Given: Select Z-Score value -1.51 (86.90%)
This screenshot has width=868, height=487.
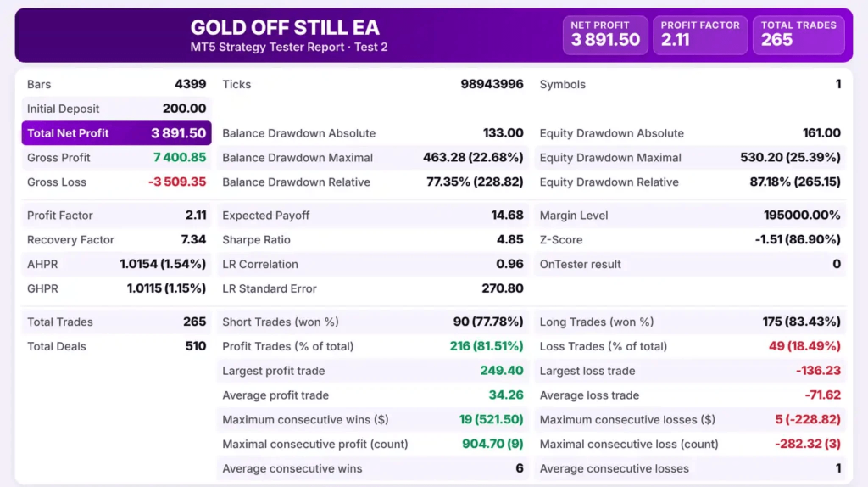Looking at the screenshot, I should tap(798, 239).
